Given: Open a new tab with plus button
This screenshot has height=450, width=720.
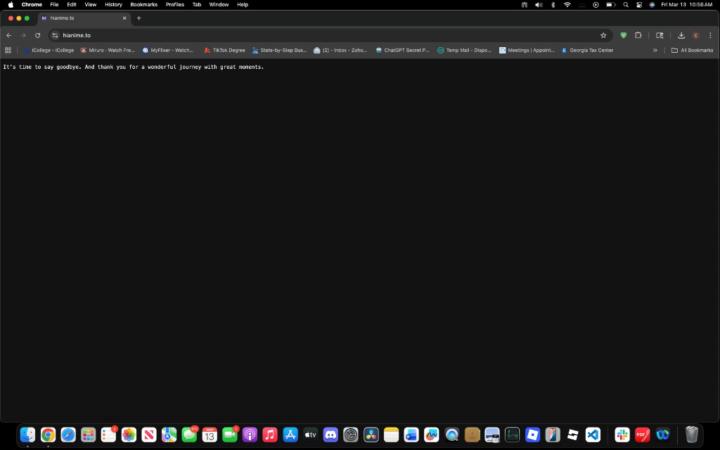Looking at the screenshot, I should (x=139, y=18).
